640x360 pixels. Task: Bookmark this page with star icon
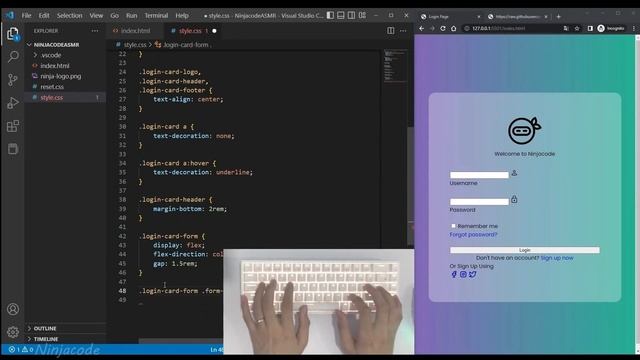(577, 29)
